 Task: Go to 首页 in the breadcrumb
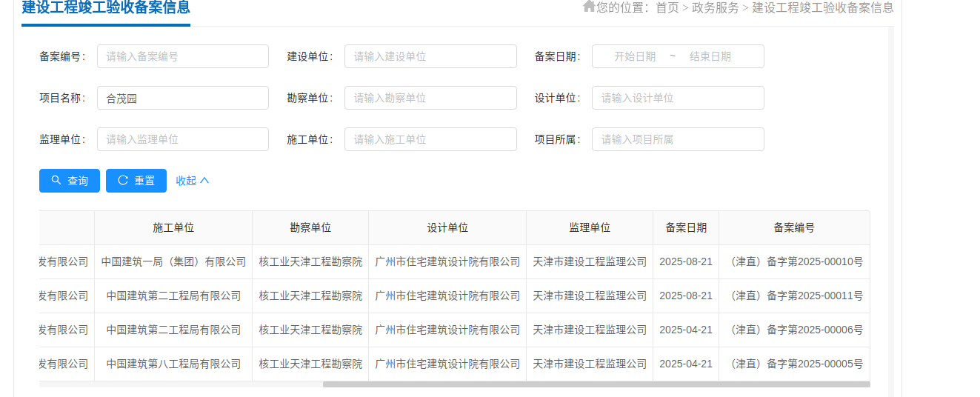[x=667, y=8]
